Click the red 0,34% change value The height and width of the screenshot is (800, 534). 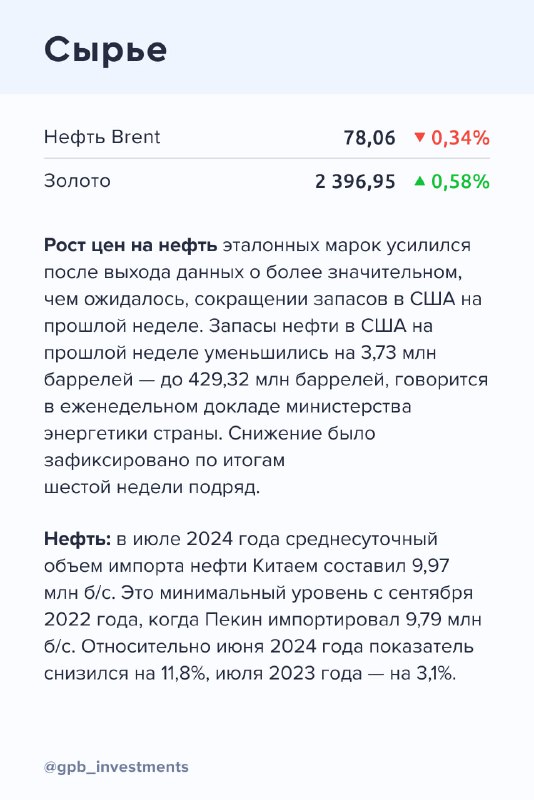461,138
